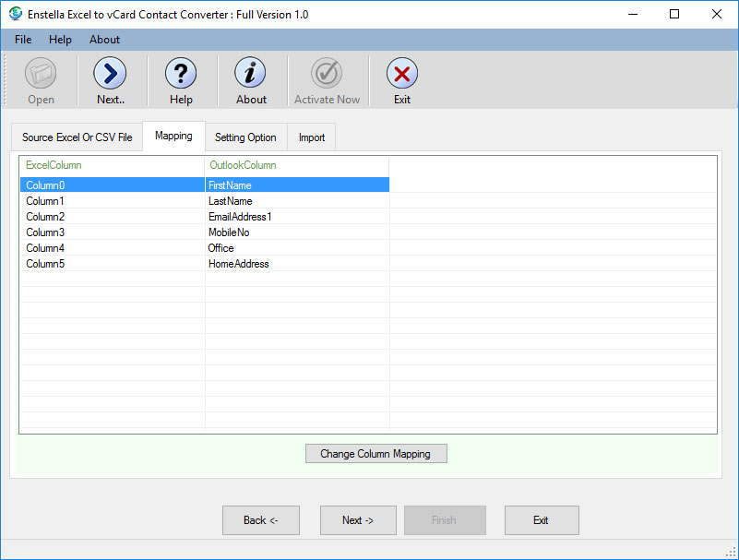Click the bottom Exit button
The width and height of the screenshot is (739, 560).
click(x=542, y=520)
